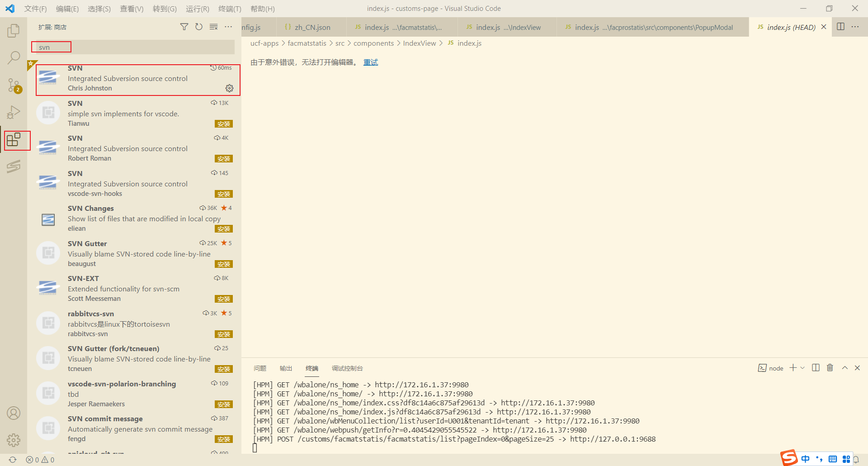The height and width of the screenshot is (466, 868).
Task: Split the terminal panel
Action: click(x=816, y=368)
